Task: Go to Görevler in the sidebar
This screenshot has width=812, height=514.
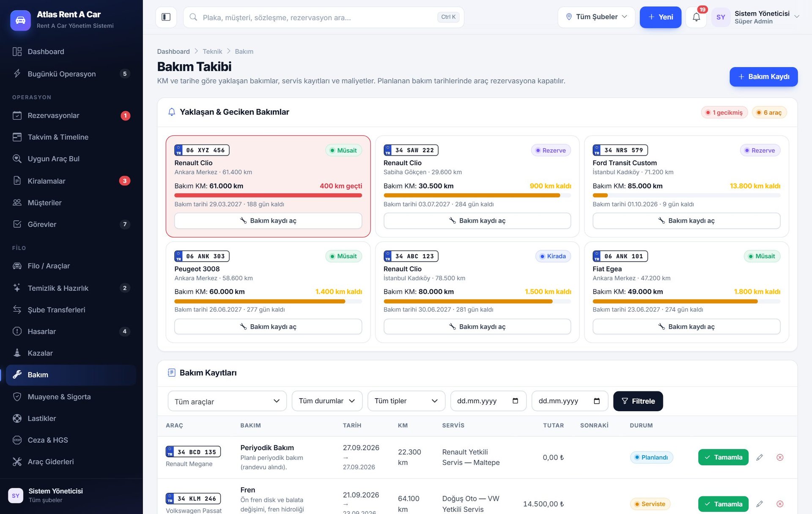Action: [71, 224]
